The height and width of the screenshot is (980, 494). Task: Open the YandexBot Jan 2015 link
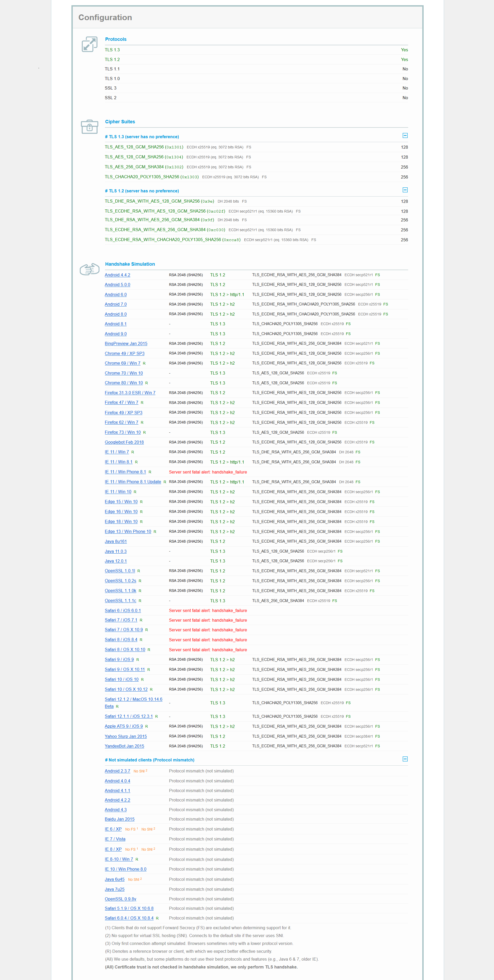click(124, 746)
